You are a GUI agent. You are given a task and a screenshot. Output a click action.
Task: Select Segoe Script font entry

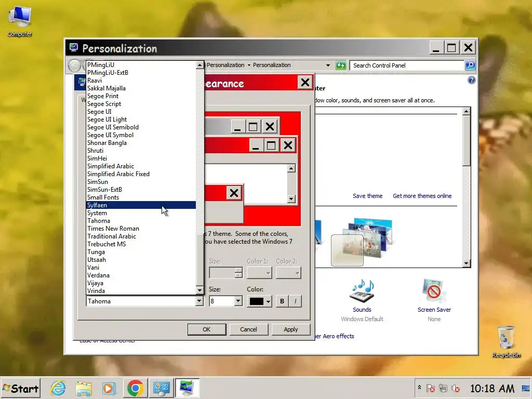click(141, 103)
